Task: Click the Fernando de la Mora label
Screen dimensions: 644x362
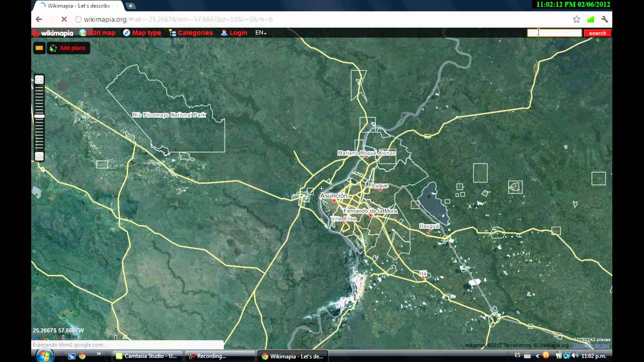Action: tap(370, 211)
